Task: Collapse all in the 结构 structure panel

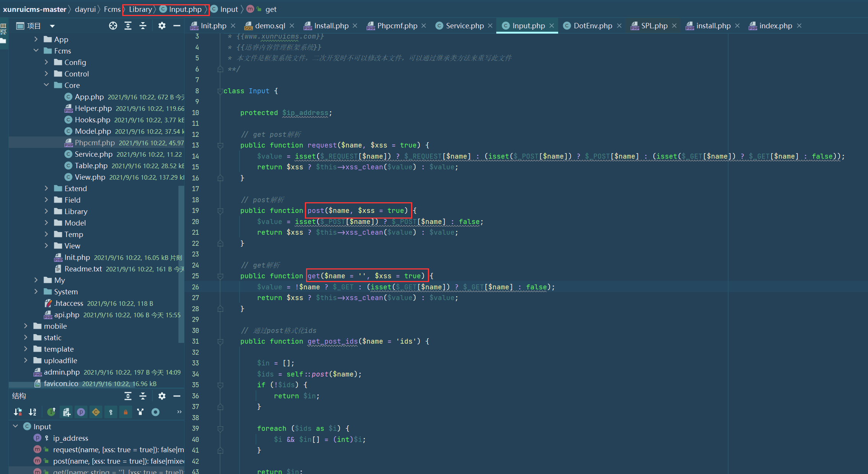Action: (143, 396)
